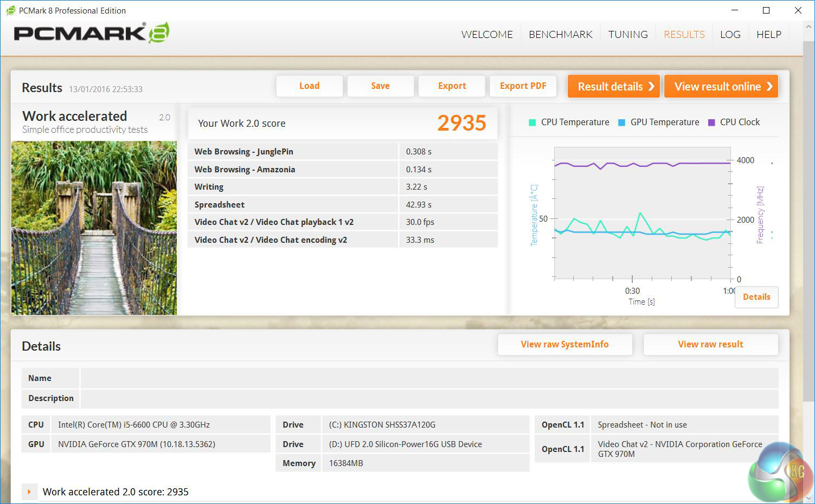Viewport: 815px width, 504px height.
Task: Expand Work accelerated 2.0 score section
Action: coord(29,492)
